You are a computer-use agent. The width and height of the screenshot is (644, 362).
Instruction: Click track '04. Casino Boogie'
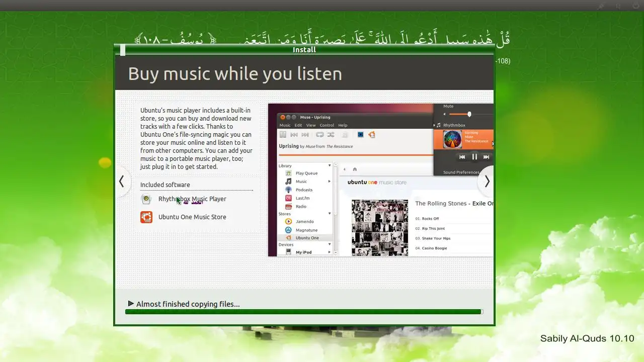click(x=431, y=248)
